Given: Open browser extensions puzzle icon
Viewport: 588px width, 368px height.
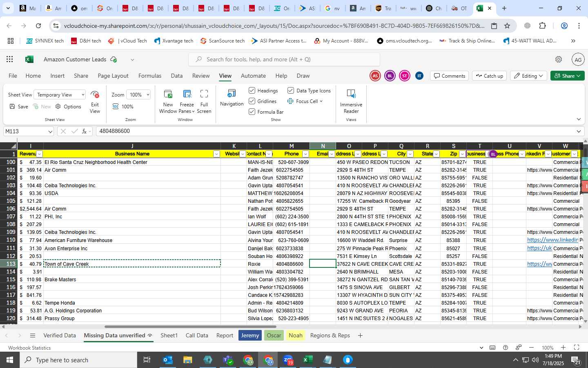Looking at the screenshot, I should (x=542, y=26).
